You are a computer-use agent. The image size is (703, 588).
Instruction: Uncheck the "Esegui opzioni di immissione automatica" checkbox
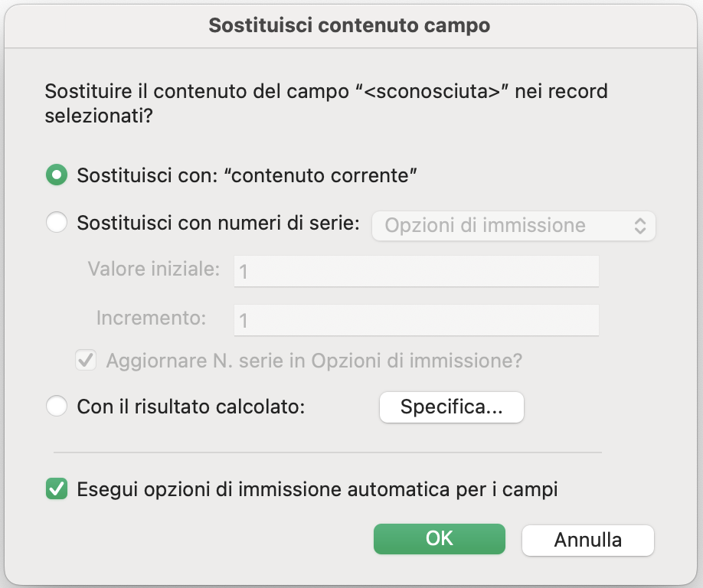click(57, 488)
